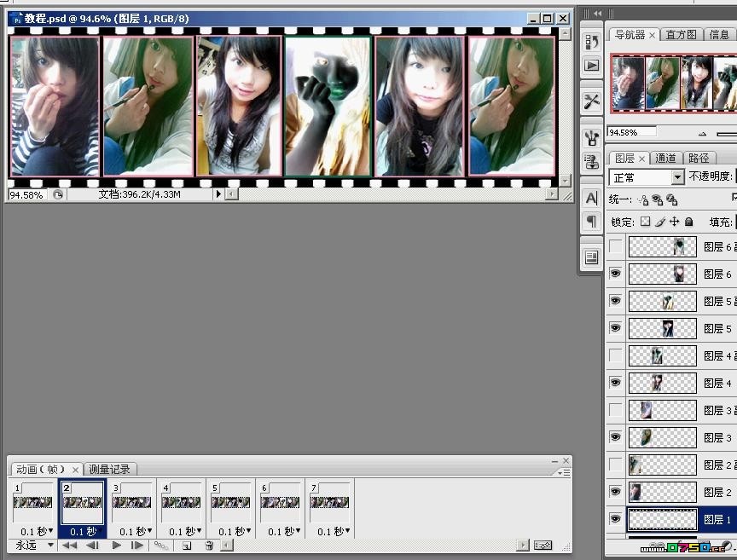Go to next animation frame
The width and height of the screenshot is (737, 560).
[137, 545]
